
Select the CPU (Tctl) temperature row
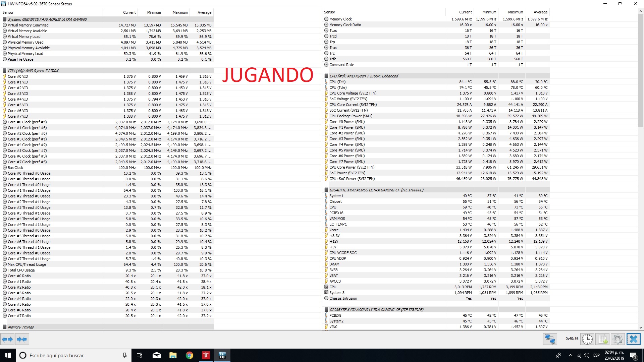click(x=436, y=82)
